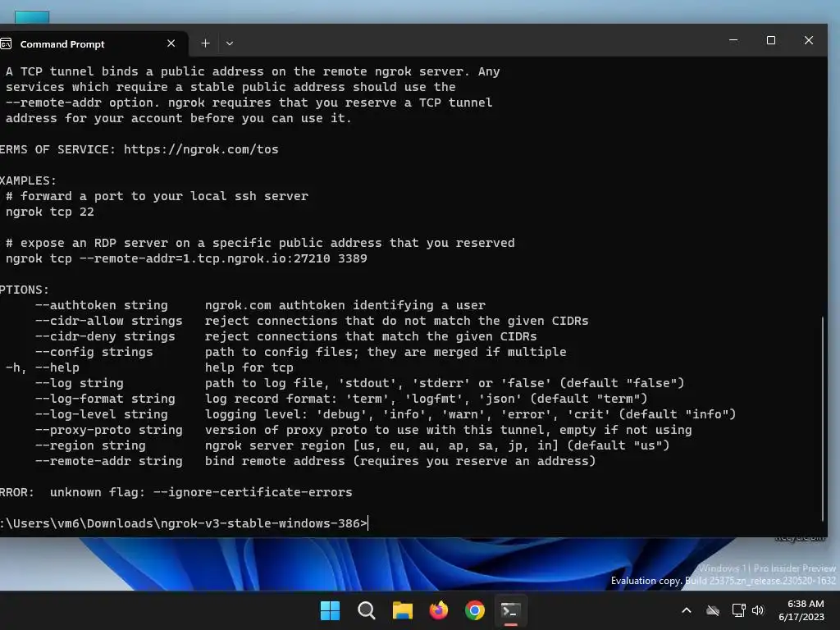
Task: Click the ngrok.com/tos URL
Action: pyautogui.click(x=201, y=149)
